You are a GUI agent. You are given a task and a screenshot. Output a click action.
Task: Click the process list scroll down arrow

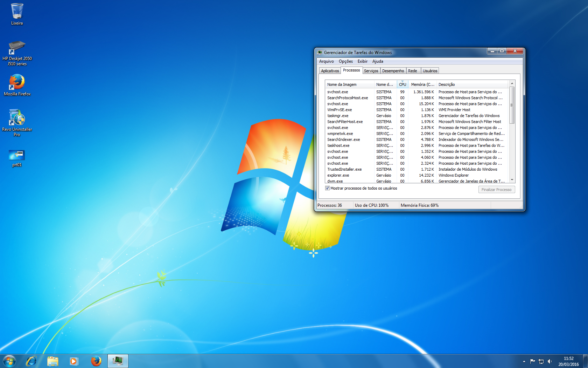512,180
